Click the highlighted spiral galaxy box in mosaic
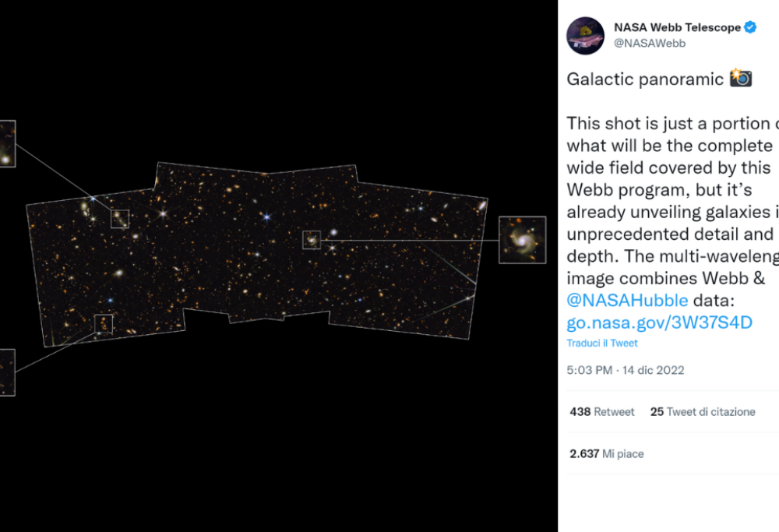Image resolution: width=779 pixels, height=532 pixels. (x=312, y=240)
